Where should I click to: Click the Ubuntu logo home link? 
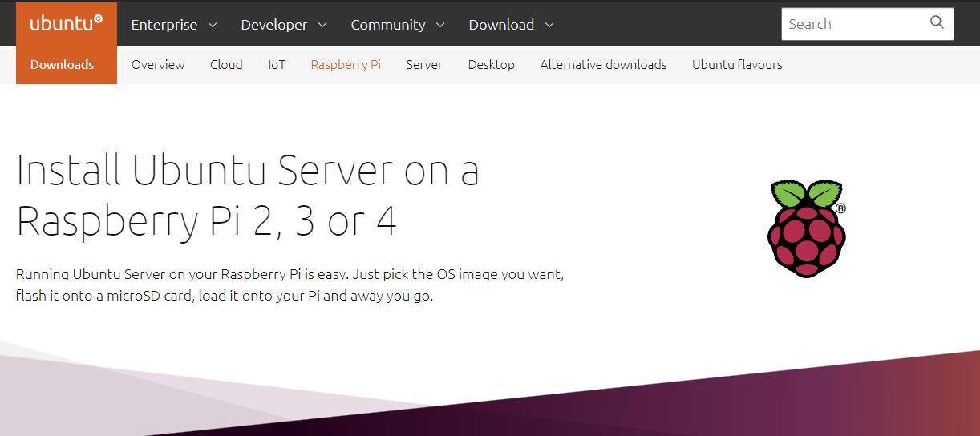click(x=67, y=23)
